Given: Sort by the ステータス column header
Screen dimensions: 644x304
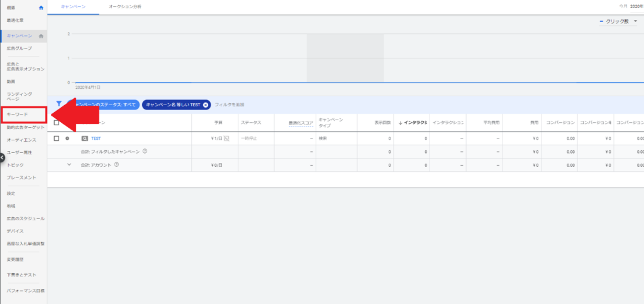Looking at the screenshot, I should [251, 123].
